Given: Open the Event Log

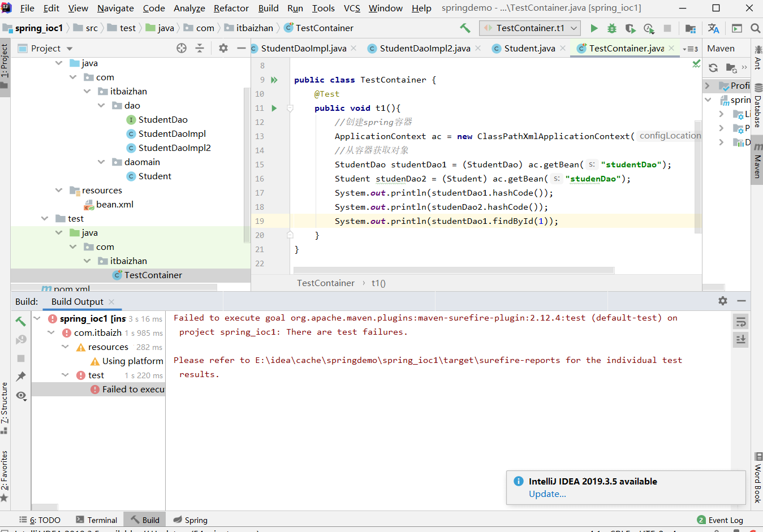Looking at the screenshot, I should [x=720, y=520].
